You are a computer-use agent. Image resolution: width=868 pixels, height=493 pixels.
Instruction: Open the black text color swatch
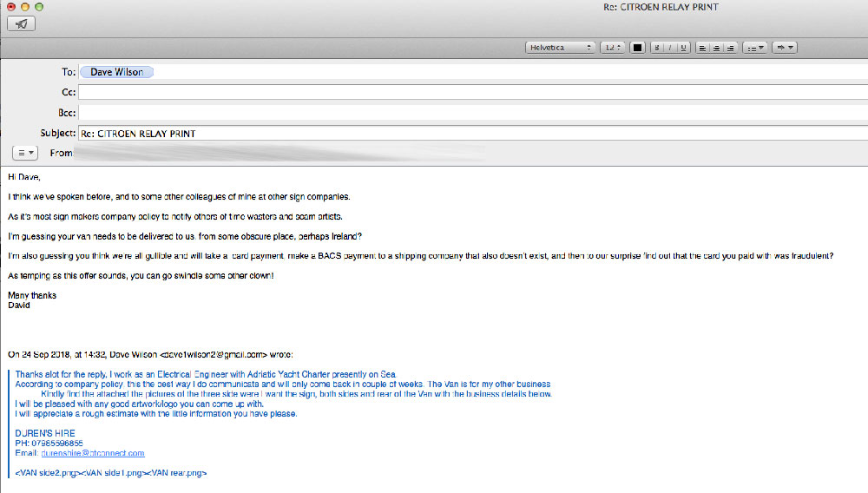click(x=637, y=48)
